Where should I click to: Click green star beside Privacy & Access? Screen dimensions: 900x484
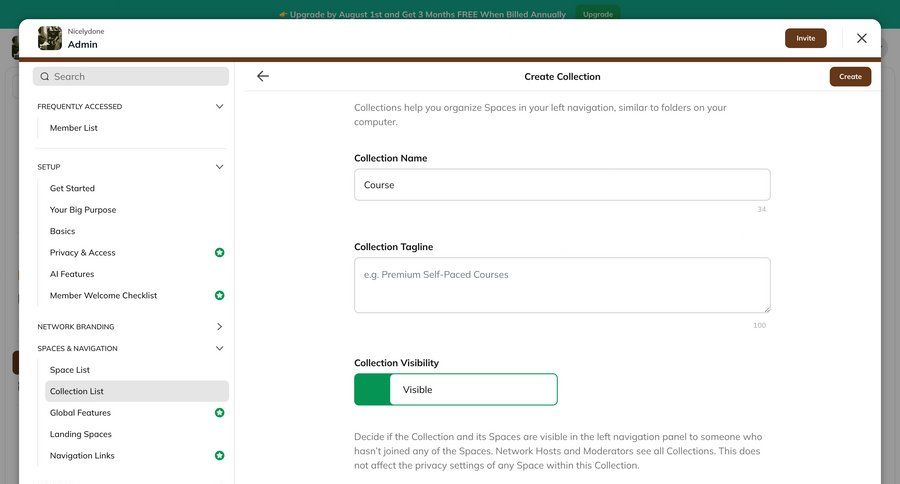[x=219, y=253]
